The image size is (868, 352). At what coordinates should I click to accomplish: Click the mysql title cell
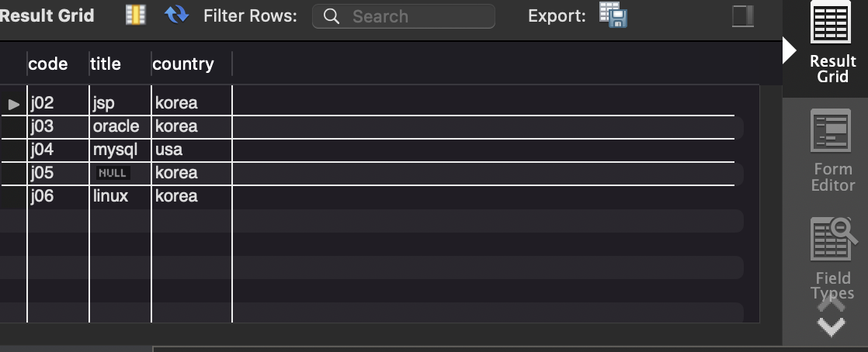click(x=115, y=150)
